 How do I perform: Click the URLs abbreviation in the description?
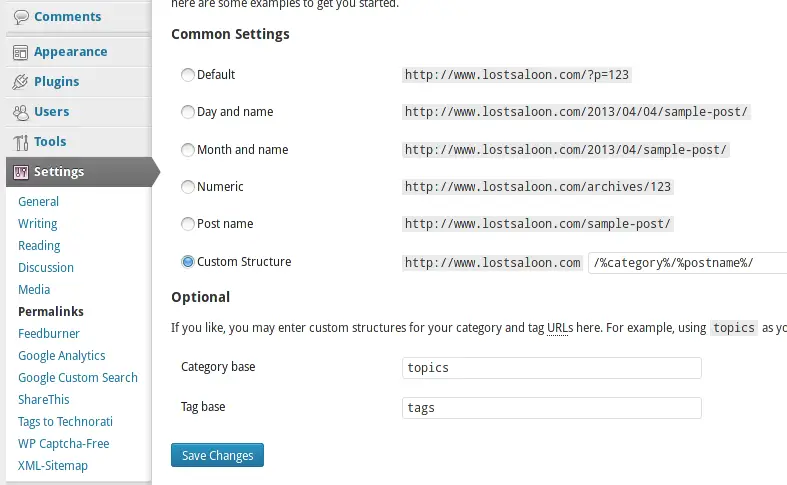[x=560, y=328]
